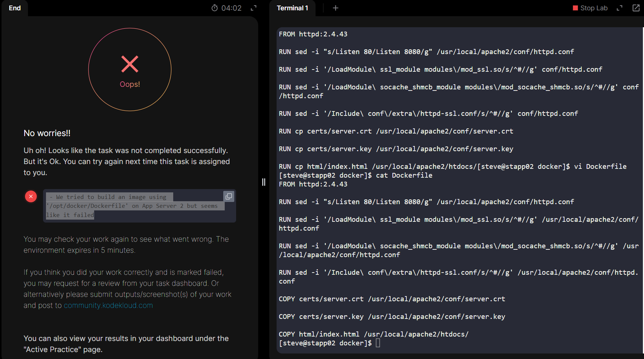This screenshot has height=359, width=644.
Task: Click "COPY certs/server.key" line
Action: [x=392, y=317]
